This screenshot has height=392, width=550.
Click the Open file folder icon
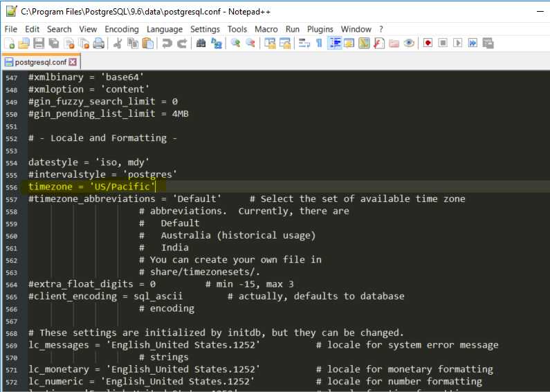click(x=24, y=43)
